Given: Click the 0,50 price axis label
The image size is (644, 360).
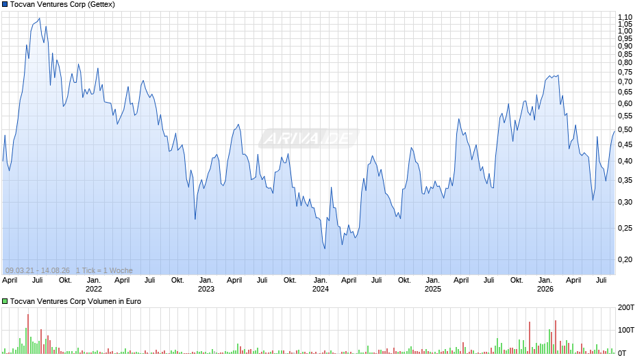Looking at the screenshot, I should (625, 130).
